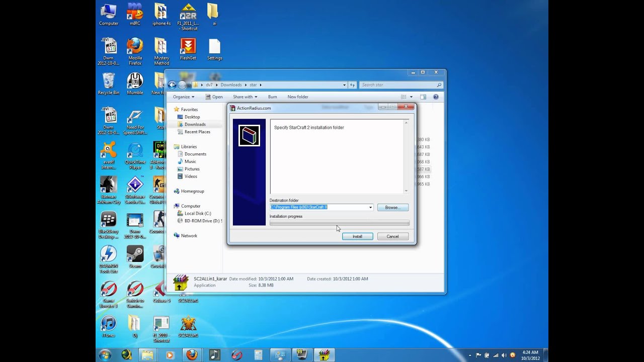The width and height of the screenshot is (644, 362).
Task: Open the Computer desktop icon
Action: click(109, 15)
